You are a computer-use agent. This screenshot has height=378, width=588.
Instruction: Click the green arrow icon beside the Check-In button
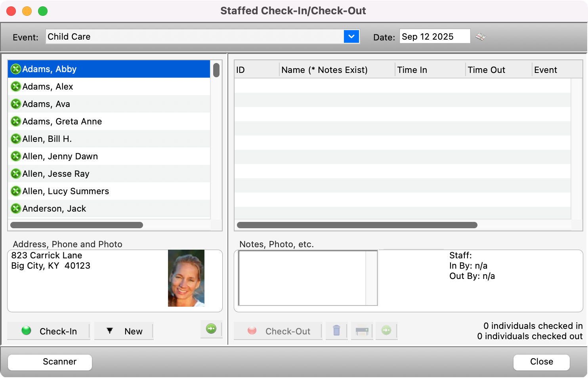(x=211, y=329)
